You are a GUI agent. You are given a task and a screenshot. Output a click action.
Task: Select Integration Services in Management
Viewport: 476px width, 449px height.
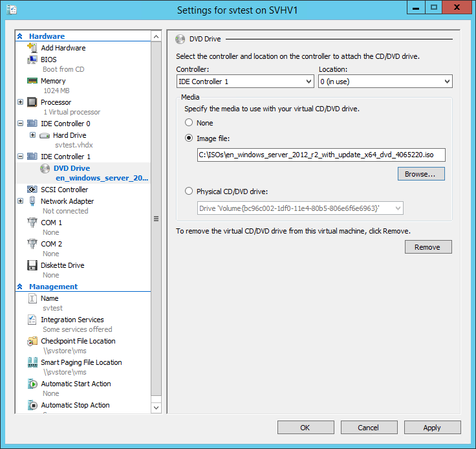(72, 320)
